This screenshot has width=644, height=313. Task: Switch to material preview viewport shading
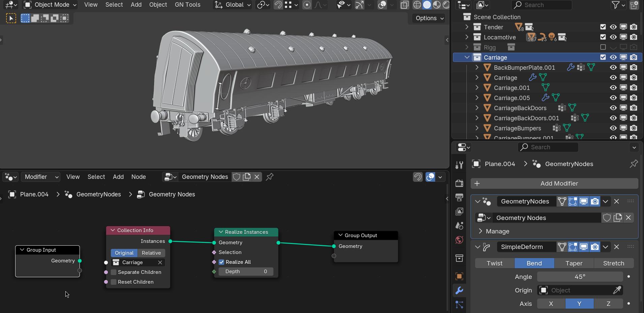(x=437, y=5)
